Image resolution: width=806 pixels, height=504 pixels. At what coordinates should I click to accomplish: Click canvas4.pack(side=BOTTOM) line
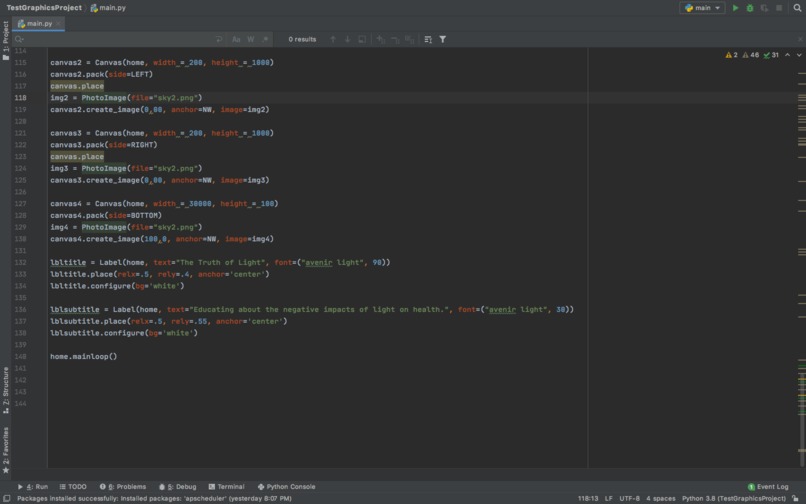click(106, 215)
